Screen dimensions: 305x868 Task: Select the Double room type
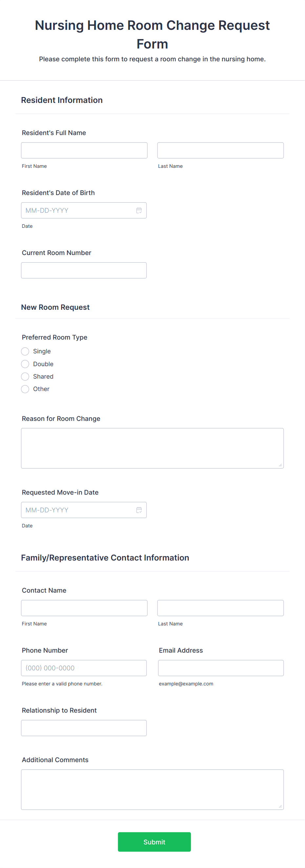25,364
